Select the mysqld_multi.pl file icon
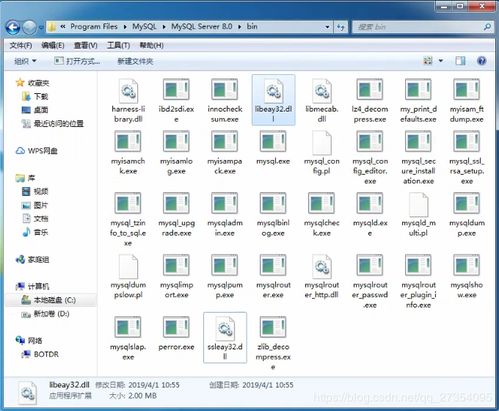 coord(418,204)
